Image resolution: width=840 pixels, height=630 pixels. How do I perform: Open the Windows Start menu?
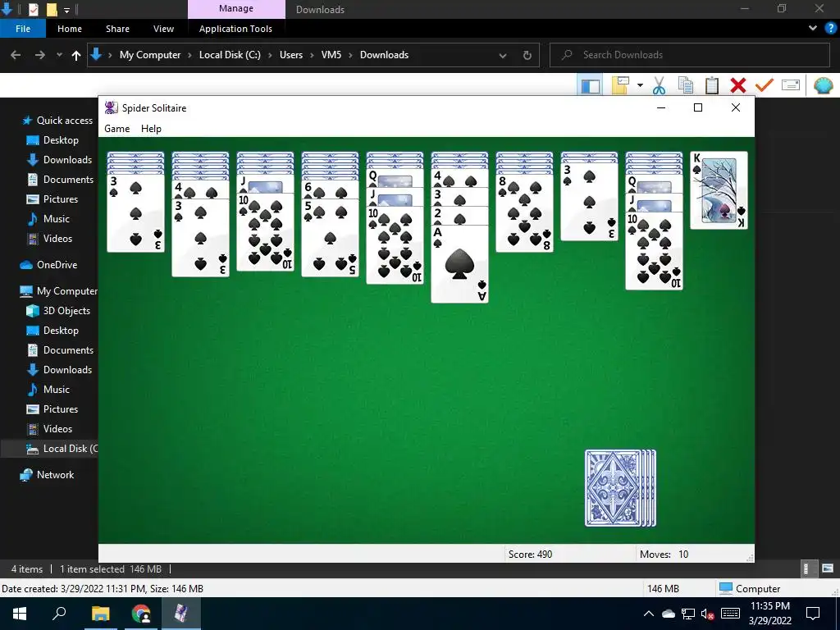[20, 614]
